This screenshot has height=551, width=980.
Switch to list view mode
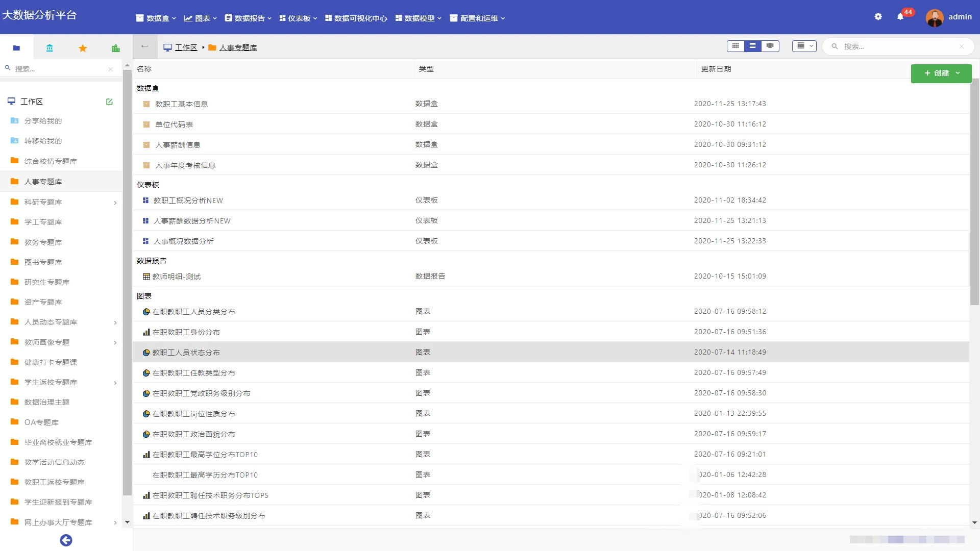[x=752, y=46]
